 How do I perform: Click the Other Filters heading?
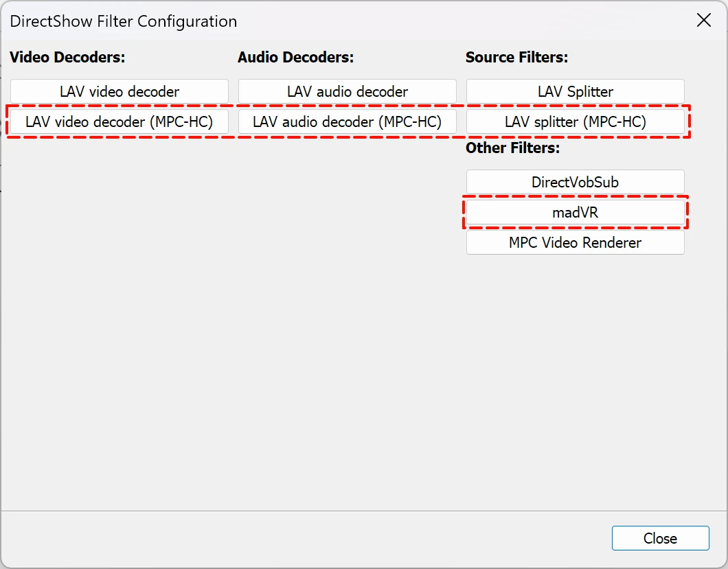pyautogui.click(x=512, y=148)
